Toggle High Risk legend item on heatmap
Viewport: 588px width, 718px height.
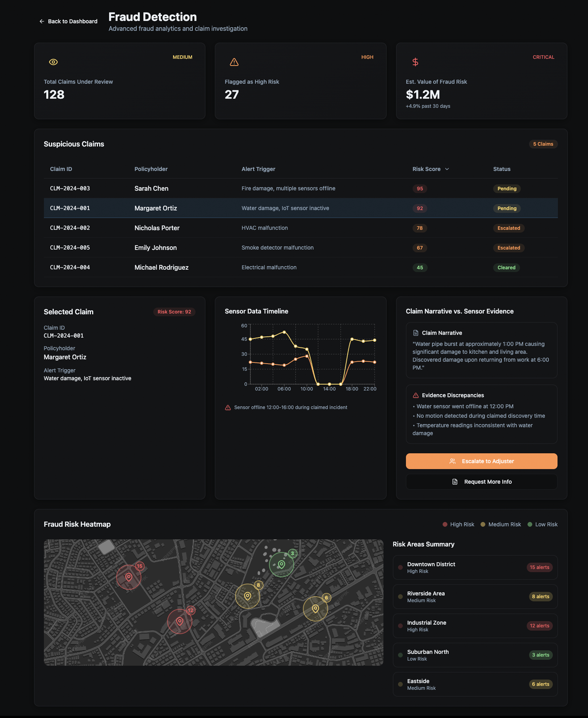[458, 524]
